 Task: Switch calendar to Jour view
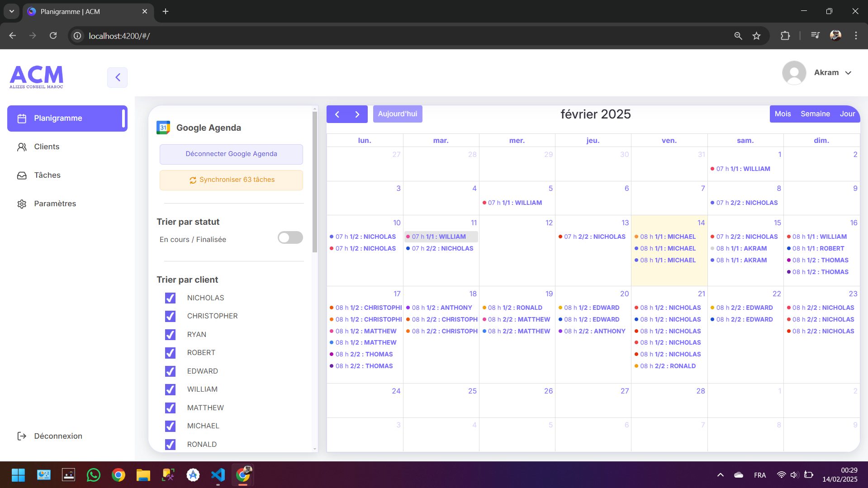pos(847,114)
